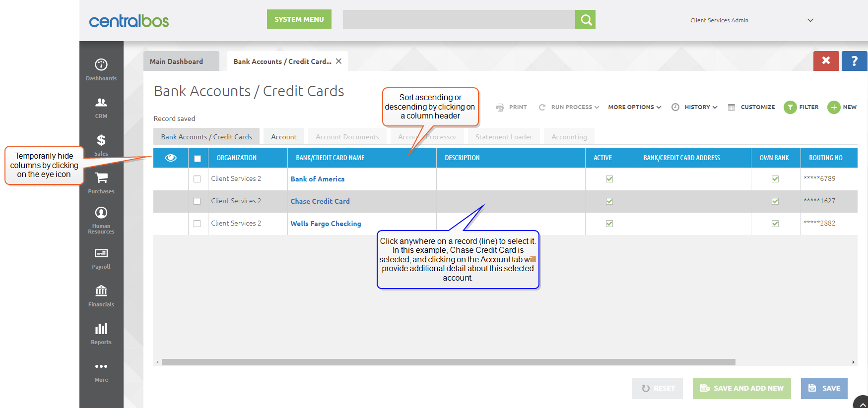Toggle column visibility with the eye icon
The height and width of the screenshot is (408, 868).
click(x=171, y=158)
